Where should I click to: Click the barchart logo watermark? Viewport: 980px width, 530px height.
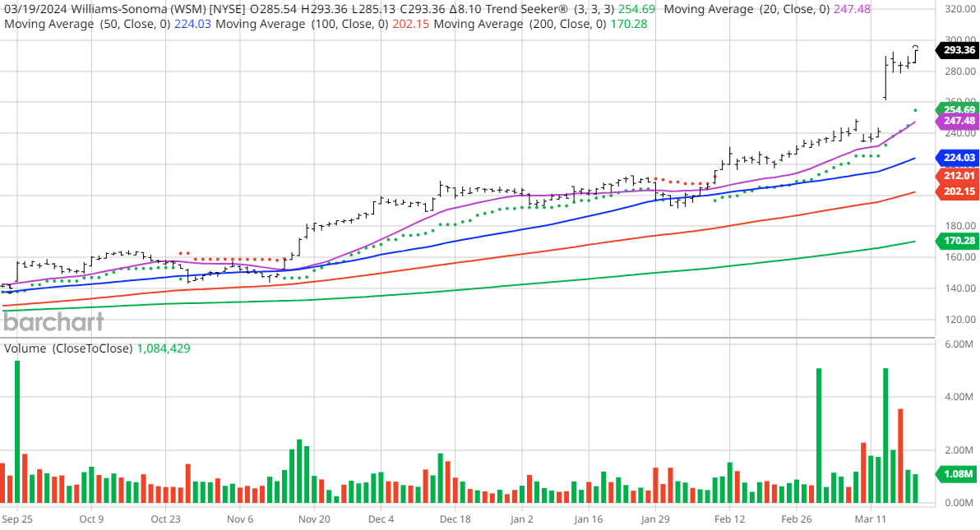pyautogui.click(x=53, y=321)
